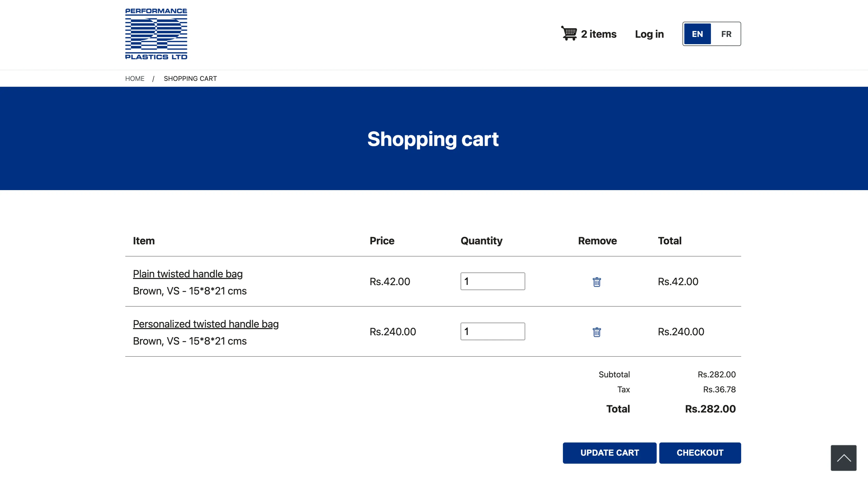Open the Log in page
The image size is (868, 482).
click(x=649, y=34)
